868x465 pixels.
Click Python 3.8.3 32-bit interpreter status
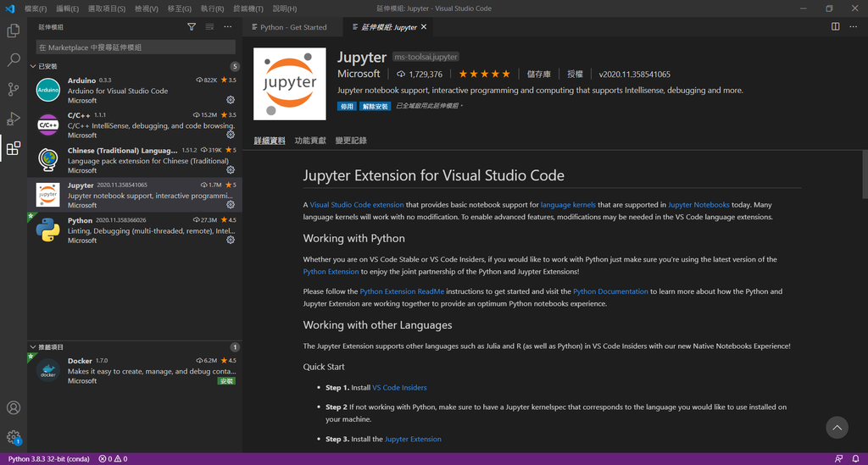click(x=48, y=459)
